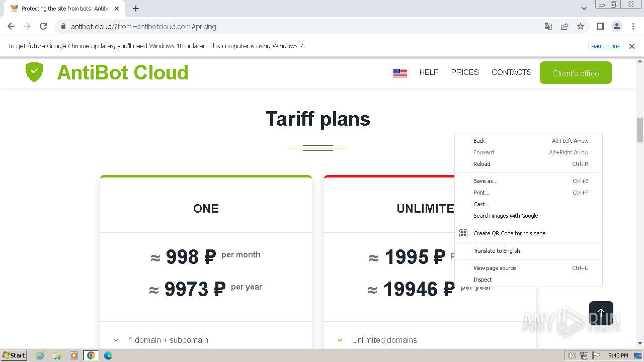Viewport: 644px width, 362px height.
Task: Open Microsoft Edge from the taskbar
Action: point(108,355)
